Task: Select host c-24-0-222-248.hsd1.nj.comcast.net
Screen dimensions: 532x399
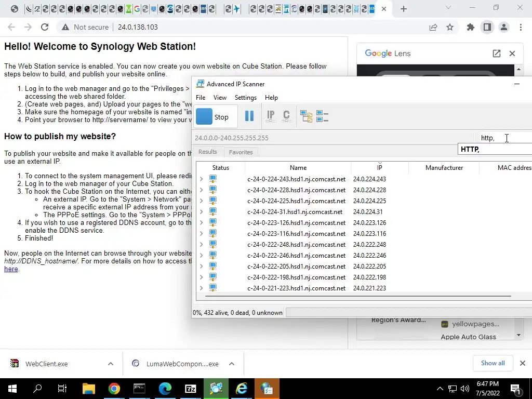Action: (x=296, y=245)
